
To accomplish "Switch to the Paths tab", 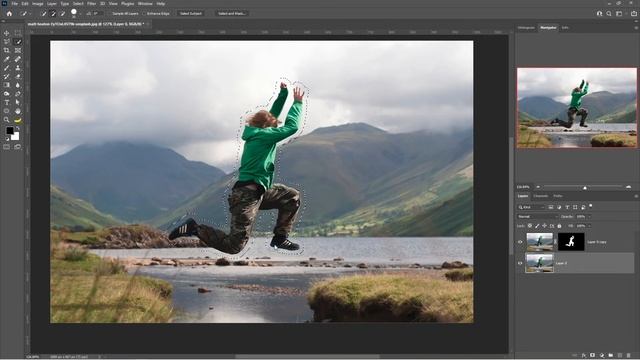I will point(558,196).
